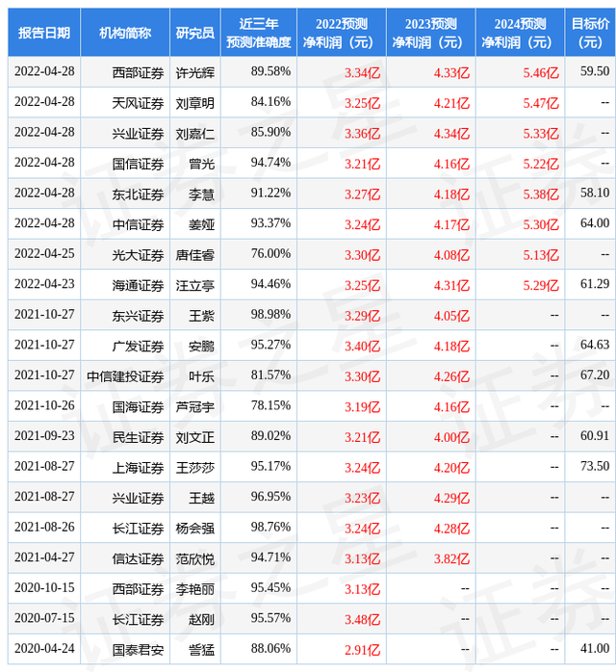The image size is (616, 672).
Task: Click the 2023预测净利润 column header
Action: (x=431, y=33)
